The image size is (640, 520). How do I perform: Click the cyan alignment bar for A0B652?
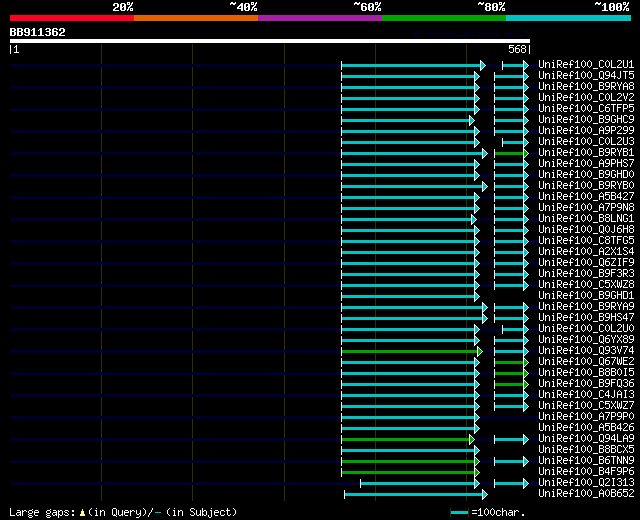pos(414,495)
